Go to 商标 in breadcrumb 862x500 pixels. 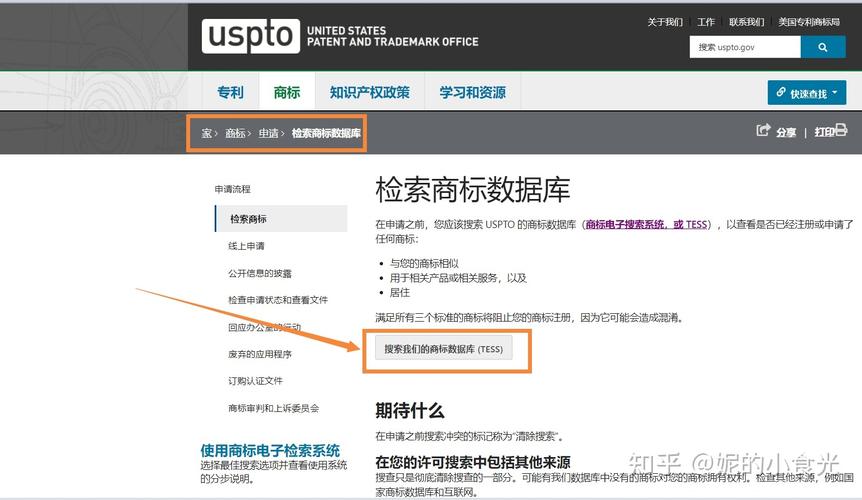tap(235, 133)
